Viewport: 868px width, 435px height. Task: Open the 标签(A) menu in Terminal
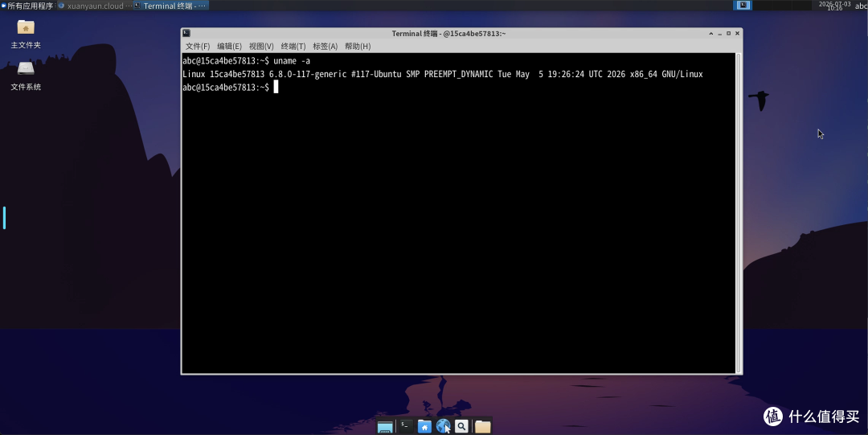(x=325, y=46)
